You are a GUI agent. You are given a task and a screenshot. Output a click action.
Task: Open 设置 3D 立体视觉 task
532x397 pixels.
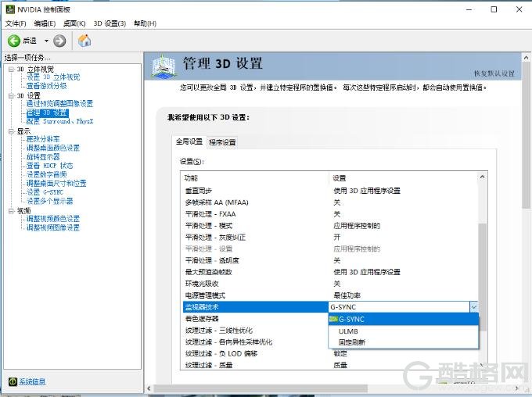(x=53, y=77)
